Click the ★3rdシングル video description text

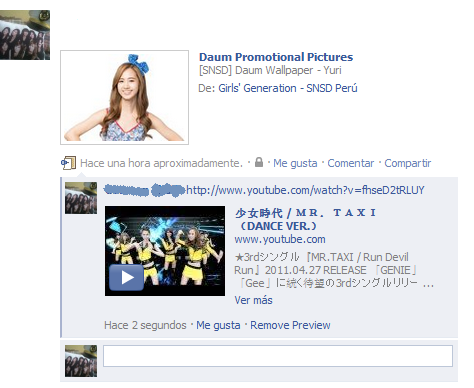coord(334,270)
